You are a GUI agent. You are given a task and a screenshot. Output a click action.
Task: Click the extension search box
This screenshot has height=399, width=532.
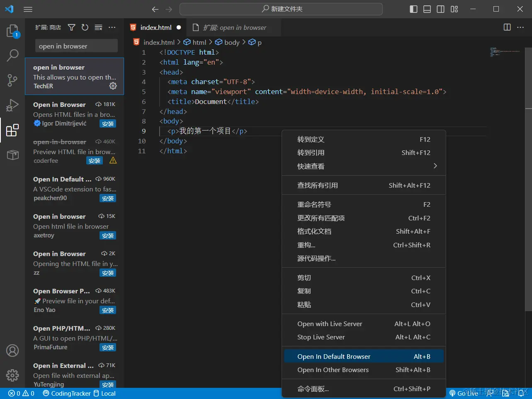[x=76, y=46]
